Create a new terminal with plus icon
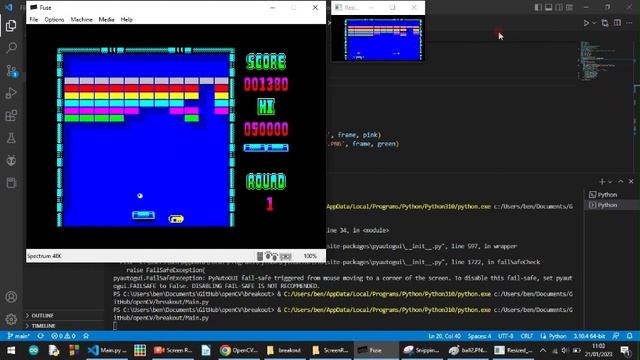The height and width of the screenshot is (360, 640). [602, 182]
